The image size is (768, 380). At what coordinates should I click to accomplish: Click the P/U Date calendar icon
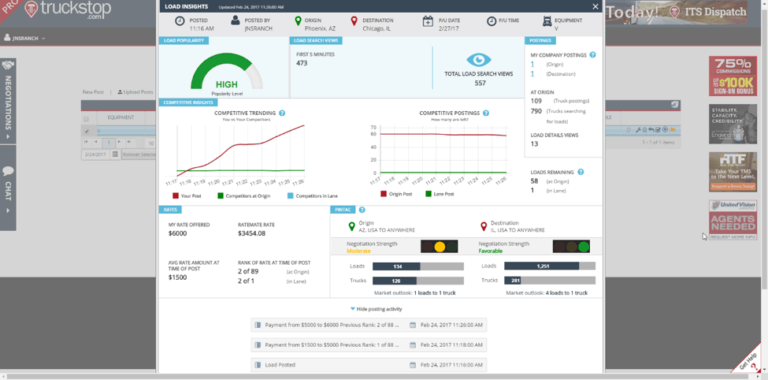click(428, 21)
